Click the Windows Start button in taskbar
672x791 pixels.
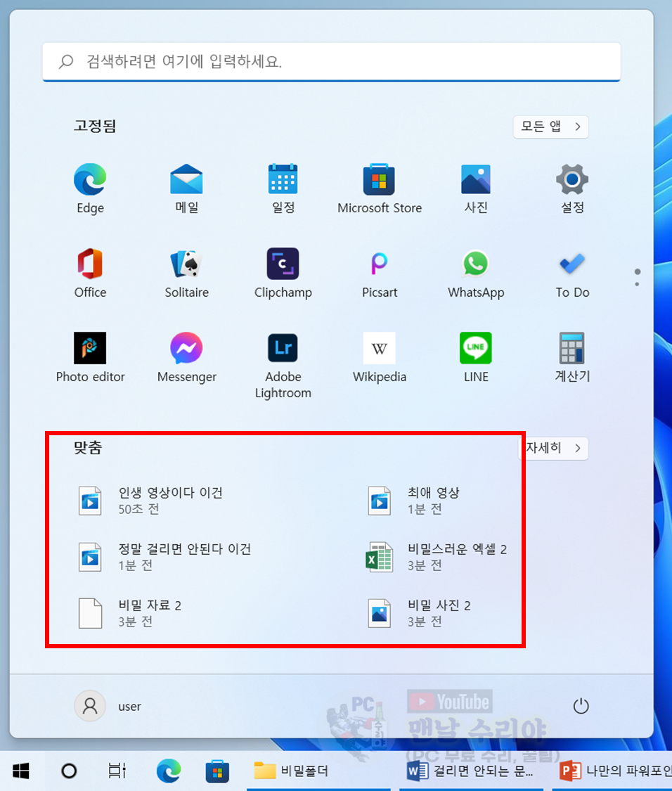point(20,771)
